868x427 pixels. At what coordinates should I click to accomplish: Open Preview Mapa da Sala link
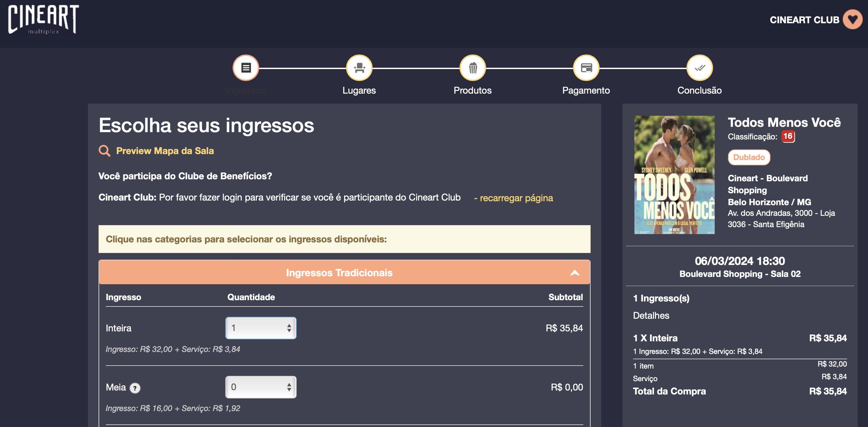(x=165, y=151)
